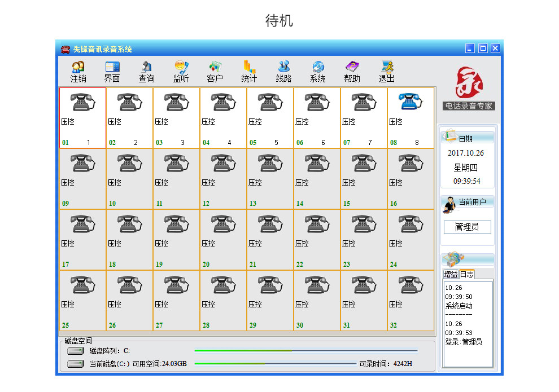559x392 pixels.
Task: Select channel 25 phone icon
Action: [x=82, y=285]
